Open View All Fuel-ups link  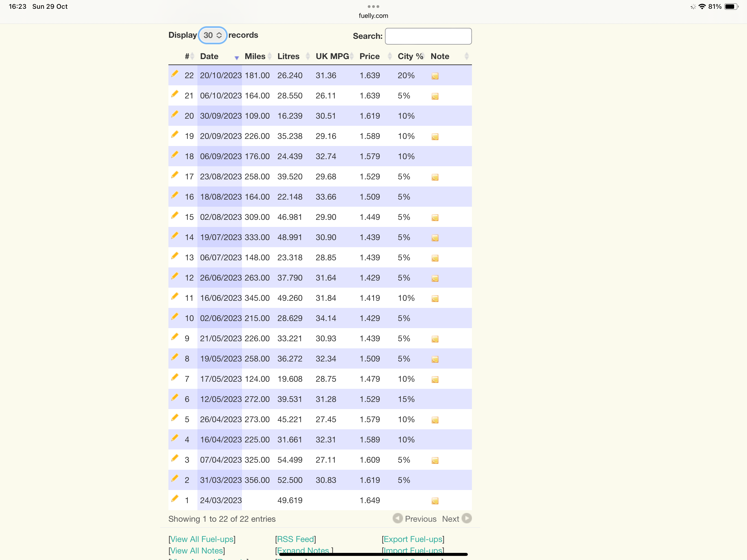[x=202, y=539]
